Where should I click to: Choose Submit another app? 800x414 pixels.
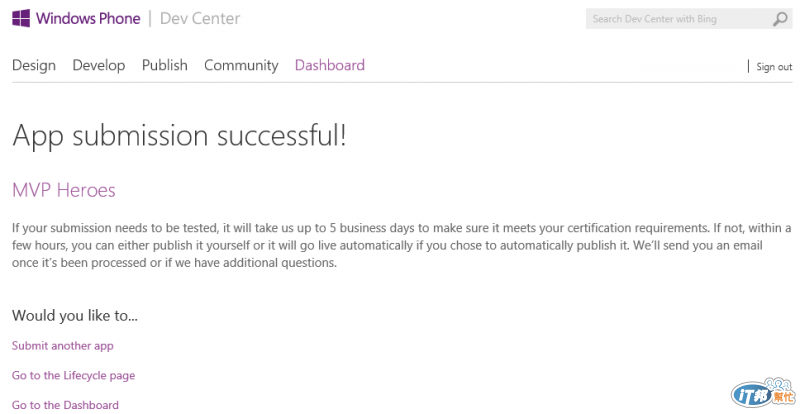(x=63, y=346)
